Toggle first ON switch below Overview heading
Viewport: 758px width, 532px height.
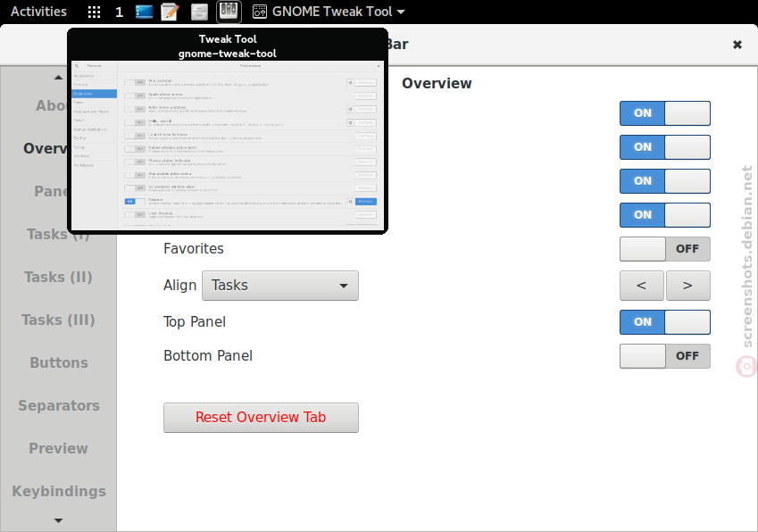click(x=664, y=113)
